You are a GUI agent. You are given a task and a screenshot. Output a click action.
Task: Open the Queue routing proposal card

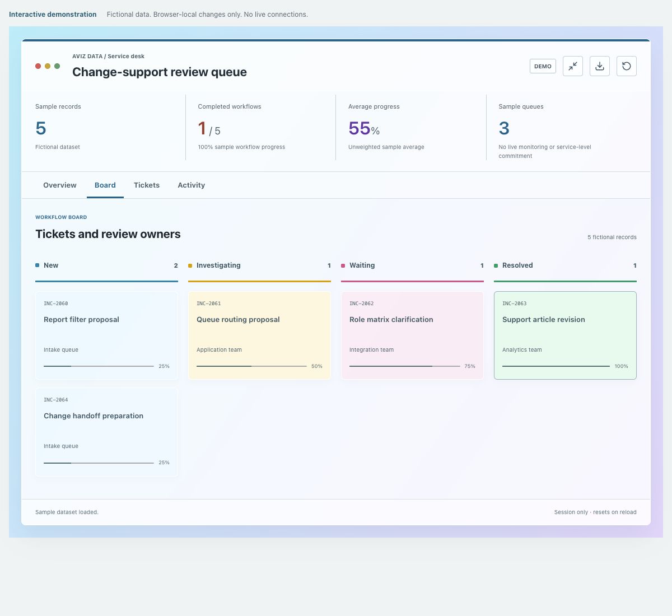(x=259, y=335)
